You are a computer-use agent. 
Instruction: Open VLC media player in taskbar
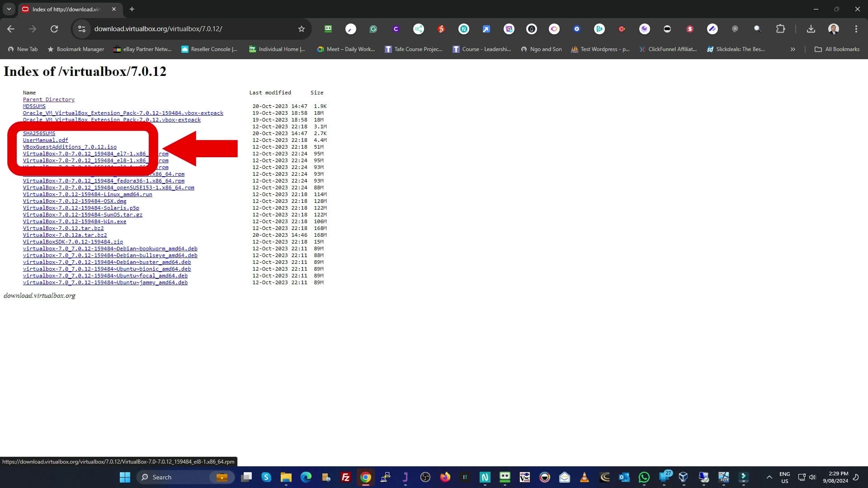click(x=585, y=477)
